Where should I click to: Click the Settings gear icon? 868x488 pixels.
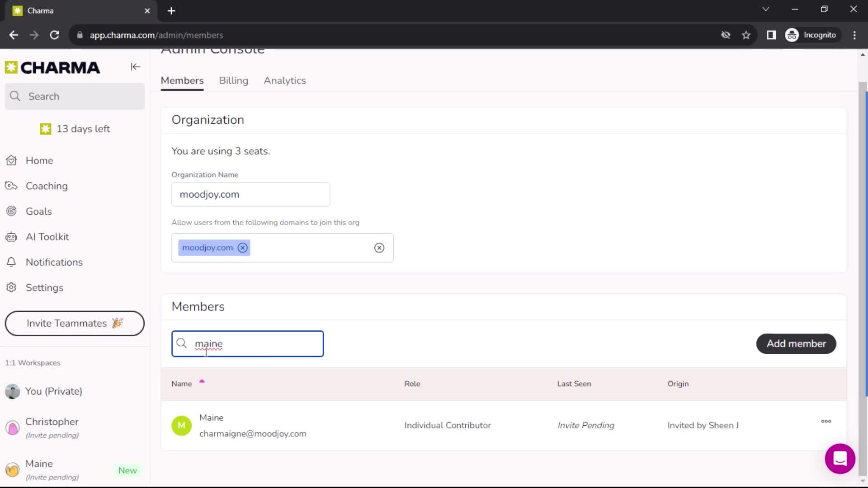click(x=11, y=287)
